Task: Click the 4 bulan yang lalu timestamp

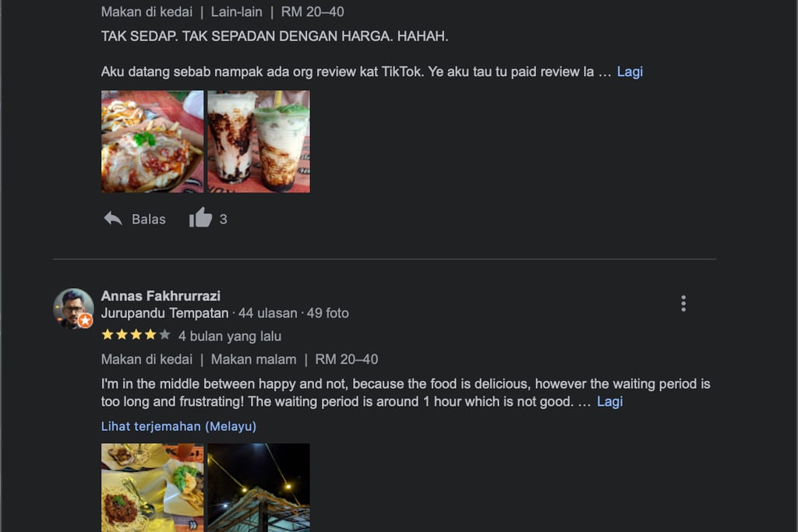Action: [230, 336]
